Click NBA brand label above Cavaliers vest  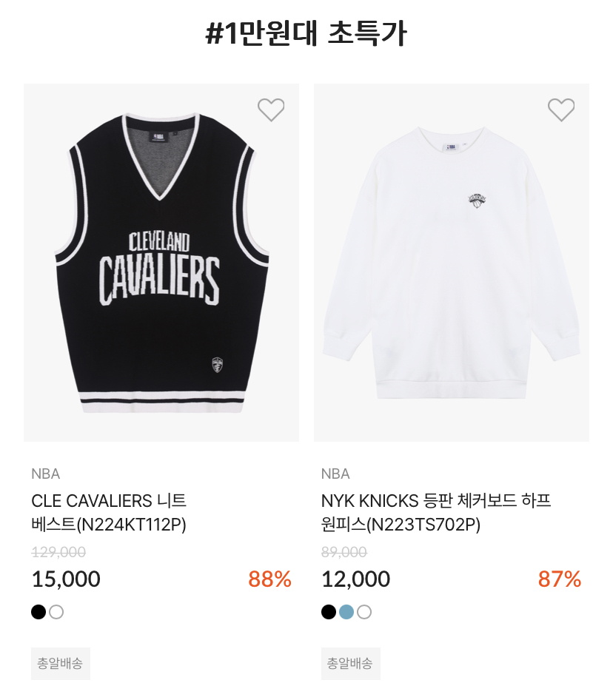point(45,474)
